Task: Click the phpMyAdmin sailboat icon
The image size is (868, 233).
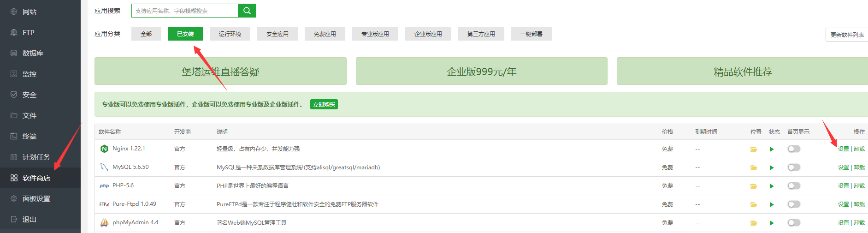Action: click(104, 222)
